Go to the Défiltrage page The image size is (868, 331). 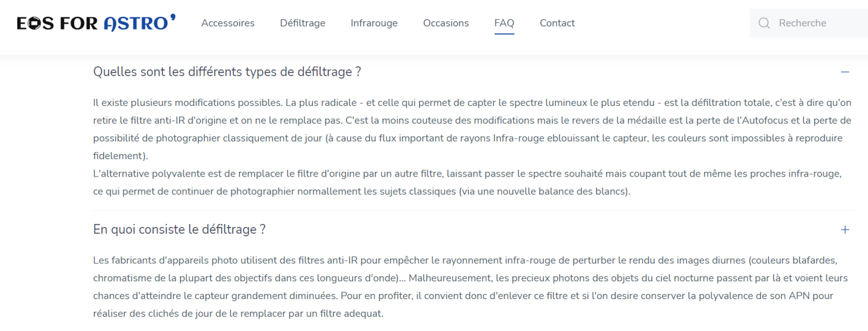pyautogui.click(x=303, y=23)
